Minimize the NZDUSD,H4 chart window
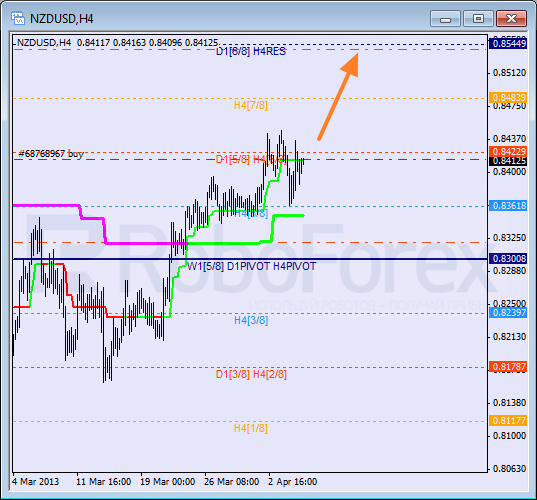This screenshot has width=537, height=500. coord(445,18)
